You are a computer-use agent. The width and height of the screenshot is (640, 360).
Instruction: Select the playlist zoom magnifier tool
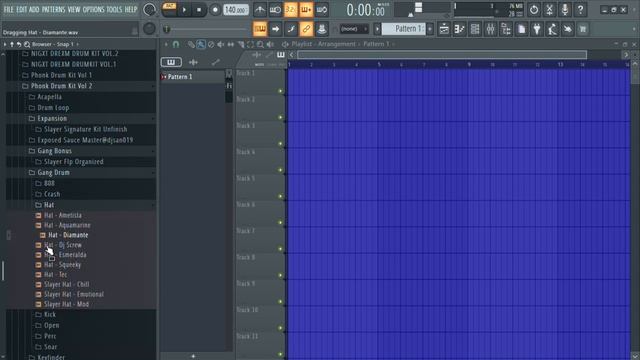(x=260, y=44)
